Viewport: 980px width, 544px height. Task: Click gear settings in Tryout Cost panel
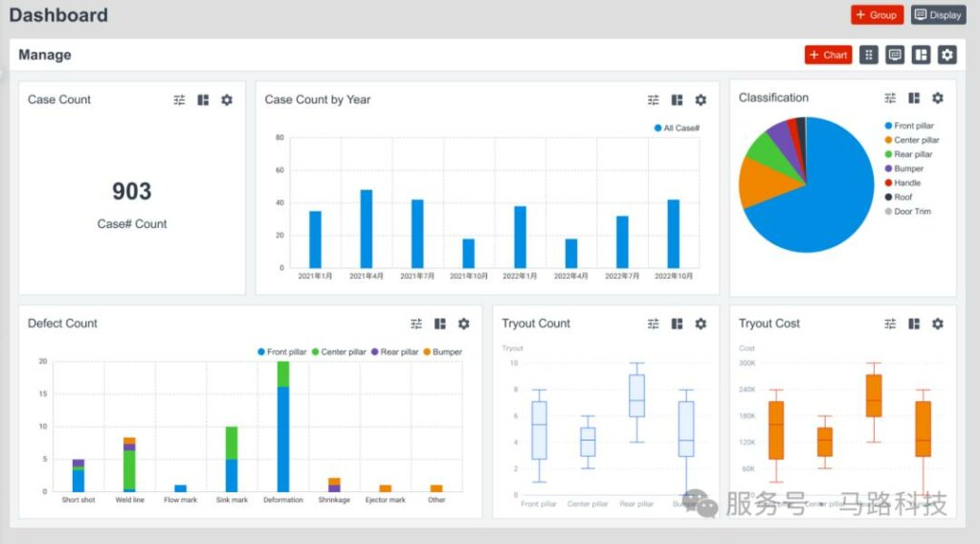tap(937, 324)
